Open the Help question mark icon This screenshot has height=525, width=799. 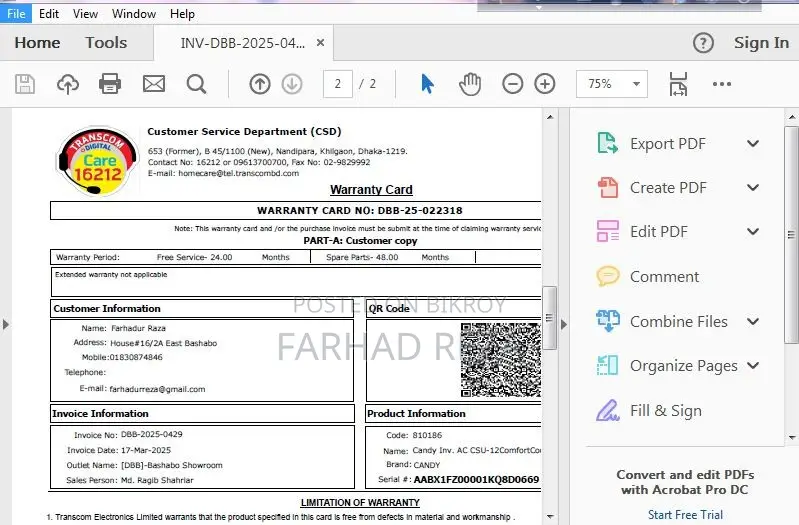click(x=703, y=43)
